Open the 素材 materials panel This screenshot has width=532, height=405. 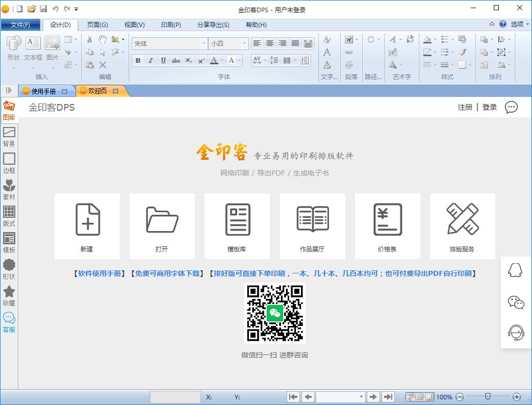pyautogui.click(x=9, y=190)
